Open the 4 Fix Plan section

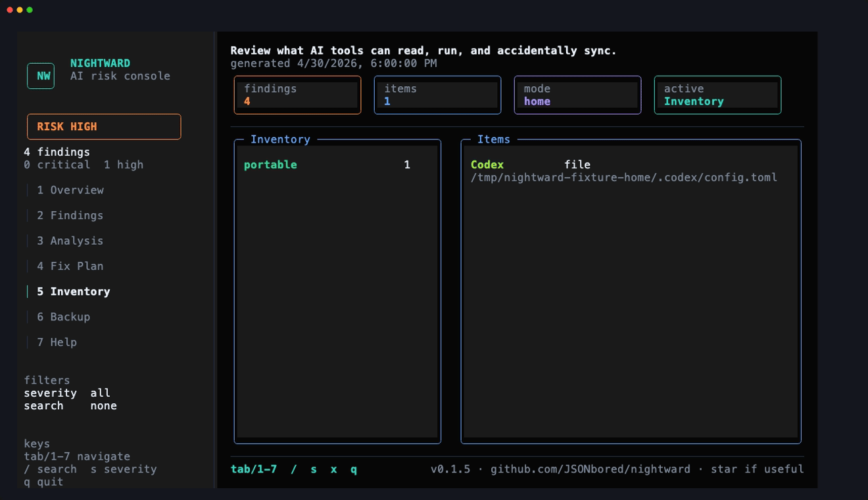[x=70, y=266]
